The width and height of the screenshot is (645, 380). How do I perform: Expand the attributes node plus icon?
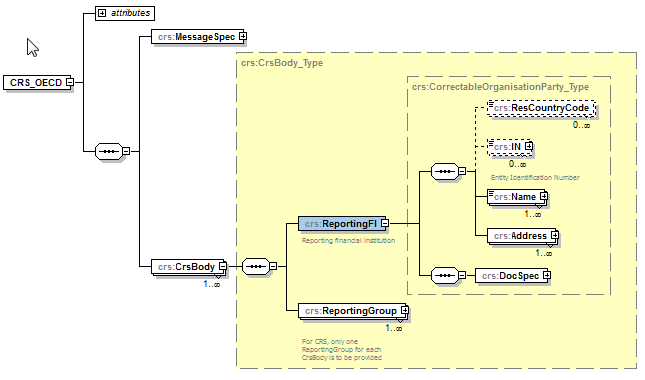(102, 13)
